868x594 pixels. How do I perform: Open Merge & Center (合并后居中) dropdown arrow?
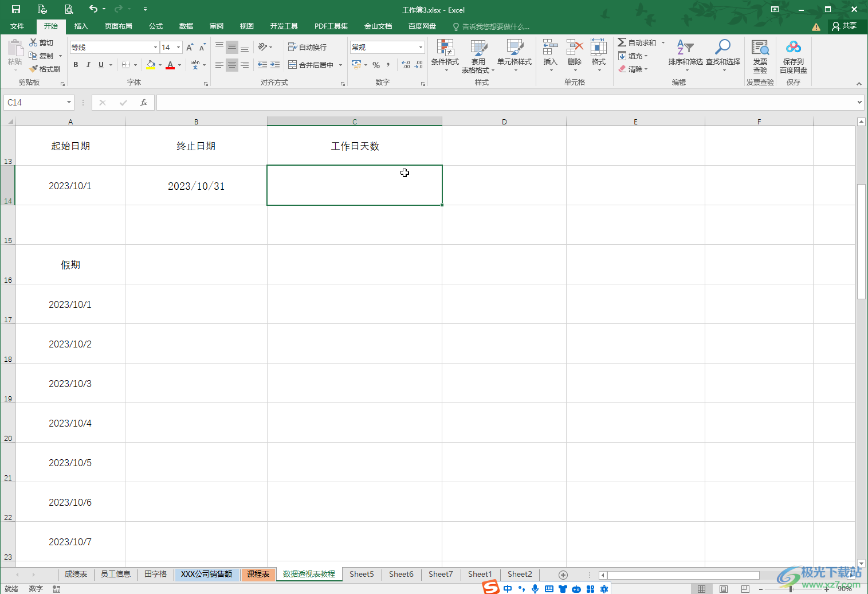coord(340,65)
